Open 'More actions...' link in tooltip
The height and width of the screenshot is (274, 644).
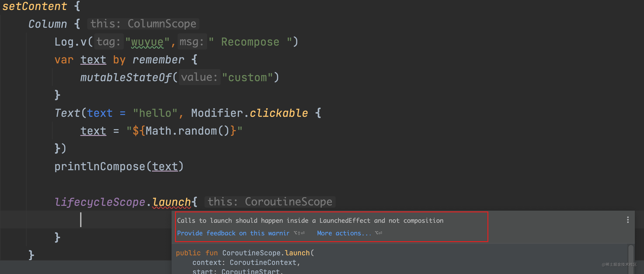click(x=344, y=233)
